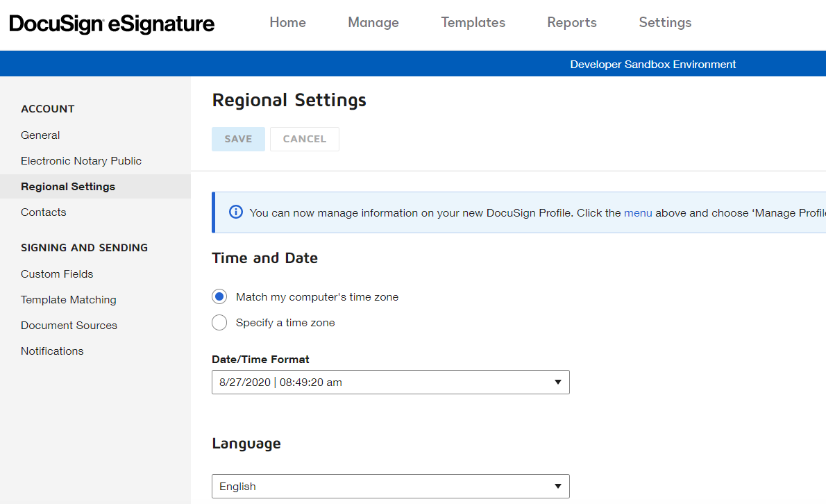826x504 pixels.
Task: Click the Settings tab
Action: [665, 23]
